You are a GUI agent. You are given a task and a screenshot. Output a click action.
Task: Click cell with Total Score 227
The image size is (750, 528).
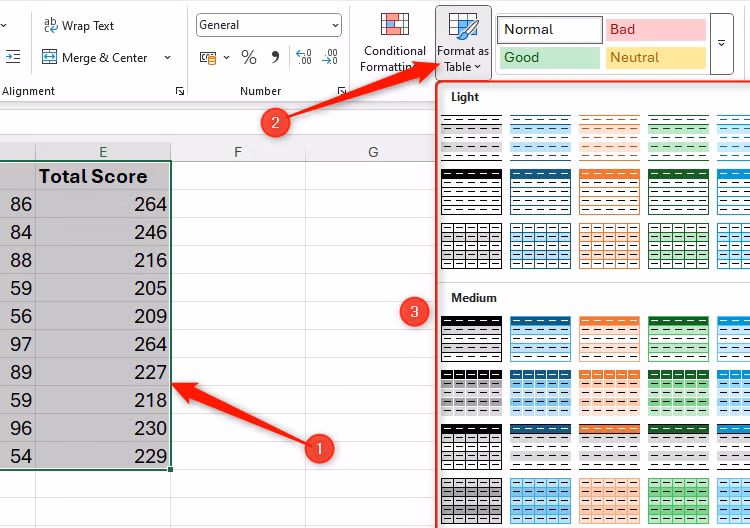(x=103, y=372)
